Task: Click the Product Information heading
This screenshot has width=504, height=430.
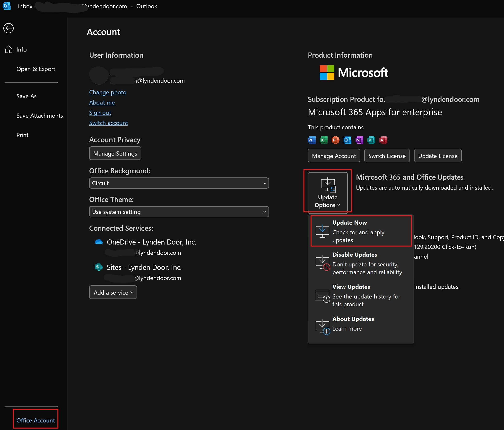Action: (340, 55)
